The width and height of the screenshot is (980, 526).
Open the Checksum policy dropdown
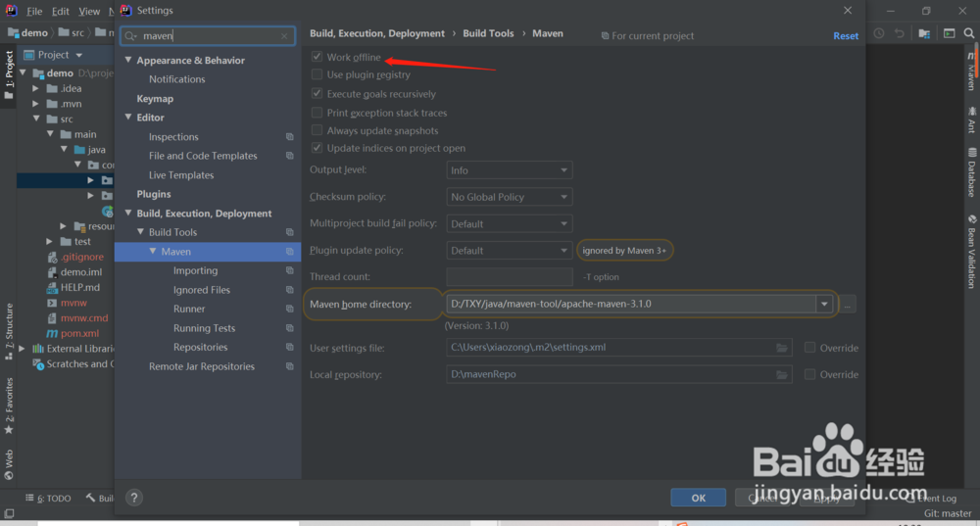[x=509, y=197]
